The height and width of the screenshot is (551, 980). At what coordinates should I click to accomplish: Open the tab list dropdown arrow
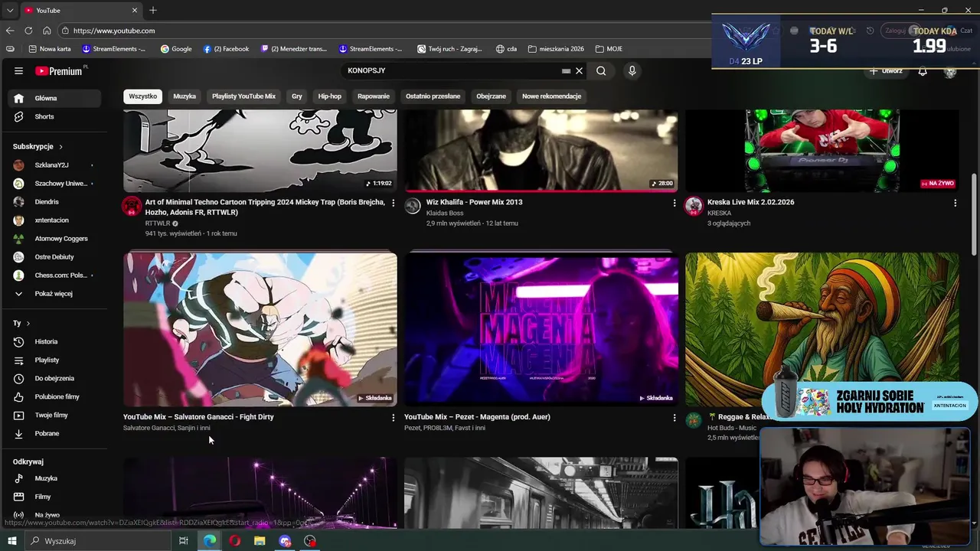click(x=10, y=10)
